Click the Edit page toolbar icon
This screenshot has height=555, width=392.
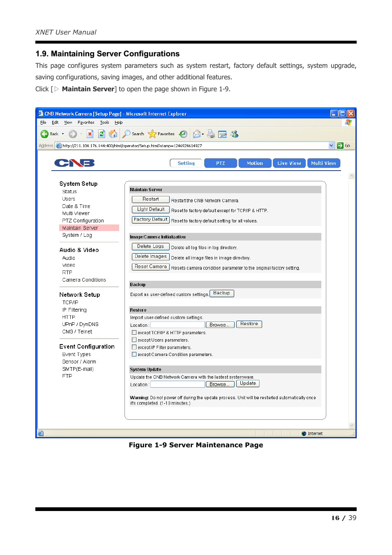[222, 134]
